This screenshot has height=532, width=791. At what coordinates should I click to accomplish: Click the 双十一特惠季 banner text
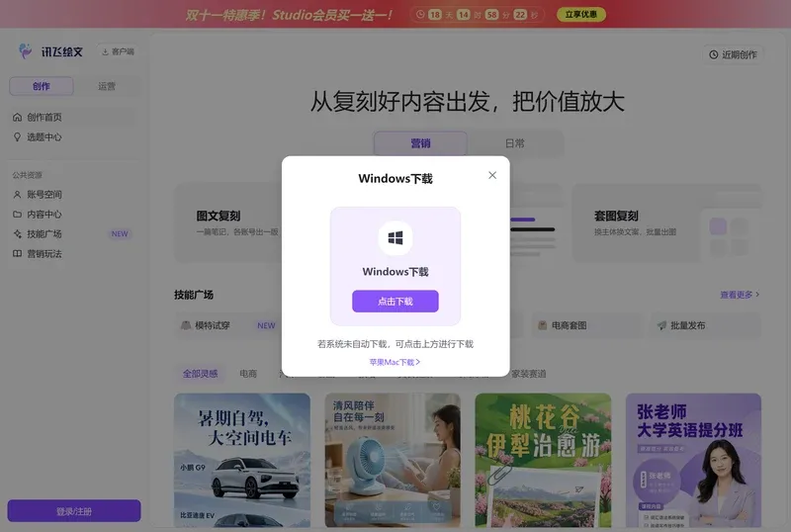pyautogui.click(x=289, y=15)
